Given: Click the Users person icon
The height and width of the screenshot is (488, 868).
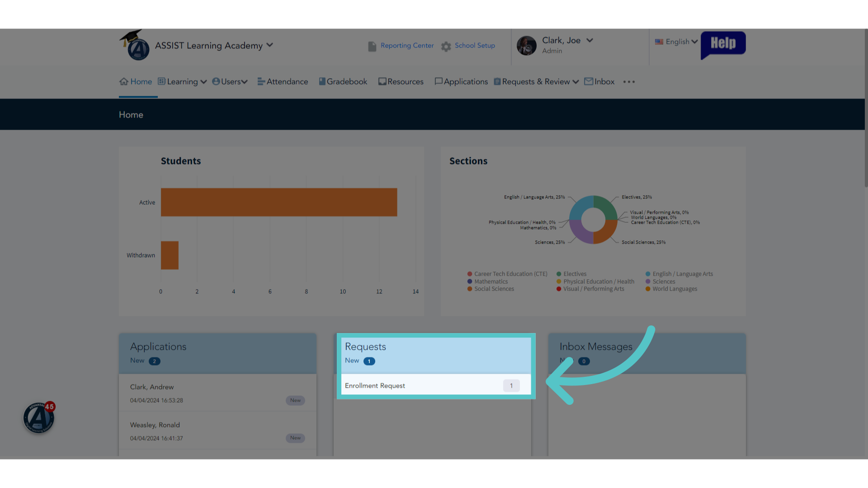Looking at the screenshot, I should (216, 81).
